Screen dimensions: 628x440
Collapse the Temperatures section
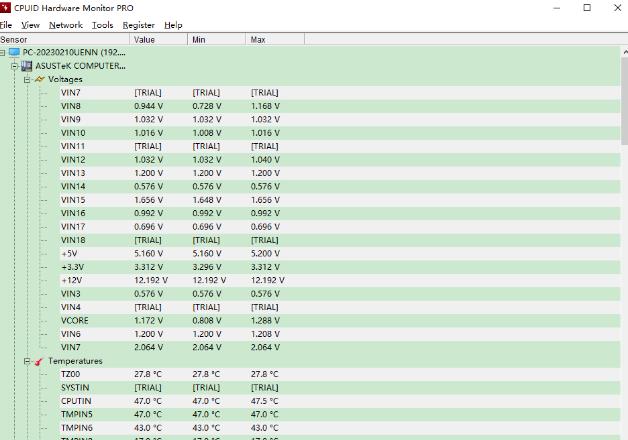(x=27, y=361)
